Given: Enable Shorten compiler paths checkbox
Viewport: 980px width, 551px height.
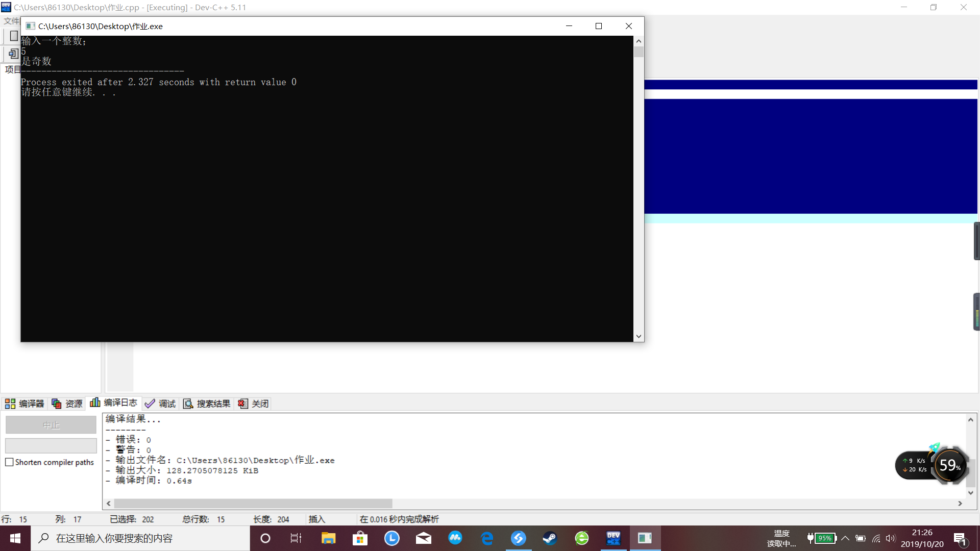Looking at the screenshot, I should coord(10,462).
